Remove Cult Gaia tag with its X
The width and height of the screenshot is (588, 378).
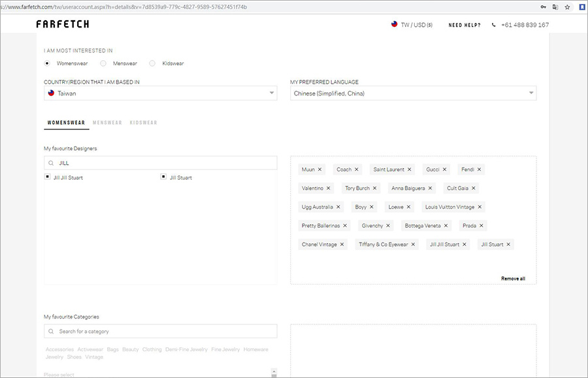pyautogui.click(x=474, y=188)
